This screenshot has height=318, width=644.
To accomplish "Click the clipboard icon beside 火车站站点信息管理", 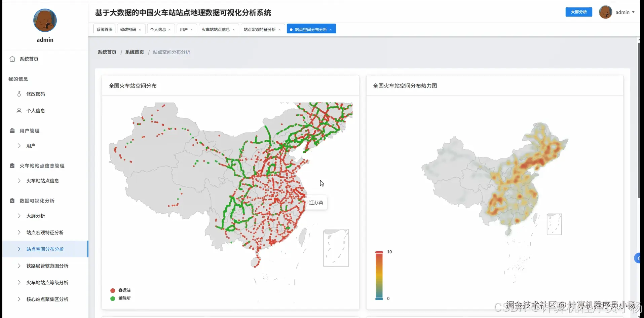I will pos(12,166).
